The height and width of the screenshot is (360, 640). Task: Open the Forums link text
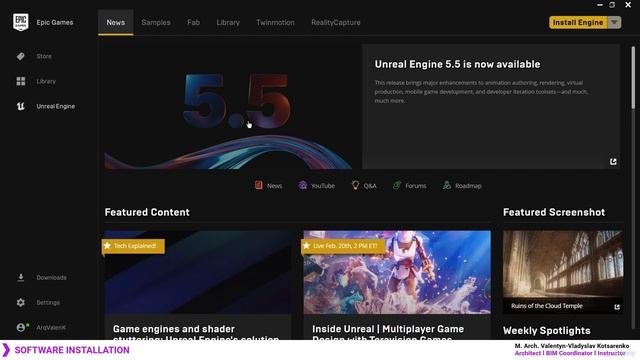[416, 186]
